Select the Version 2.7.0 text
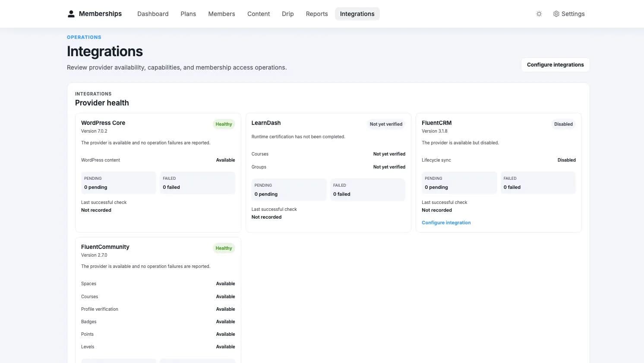This screenshot has width=644, height=363. [x=94, y=255]
